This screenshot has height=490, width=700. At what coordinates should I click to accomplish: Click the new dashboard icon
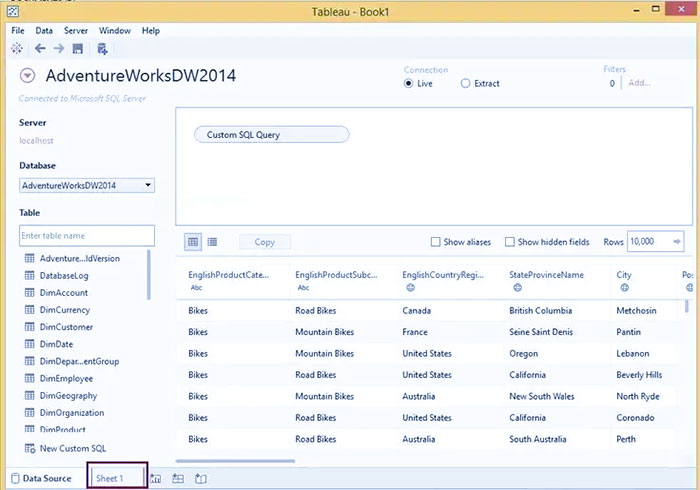tap(178, 478)
